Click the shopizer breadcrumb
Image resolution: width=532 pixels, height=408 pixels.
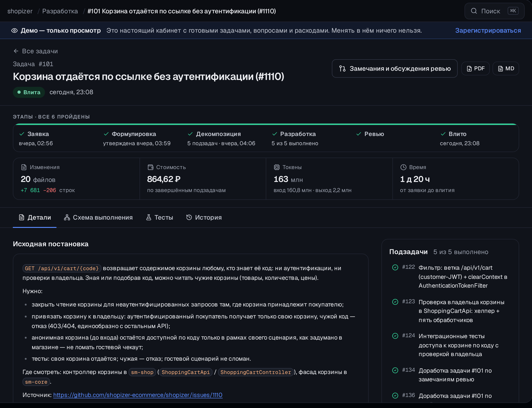coord(20,11)
